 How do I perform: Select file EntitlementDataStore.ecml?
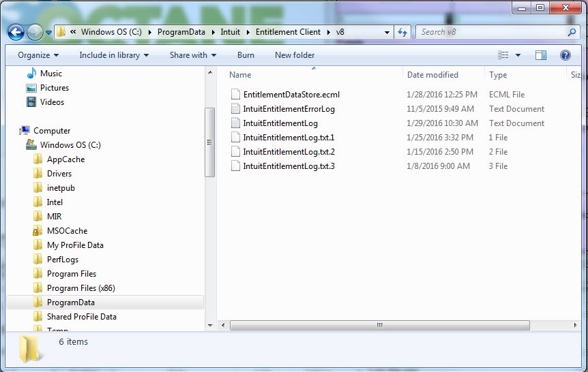tap(291, 95)
